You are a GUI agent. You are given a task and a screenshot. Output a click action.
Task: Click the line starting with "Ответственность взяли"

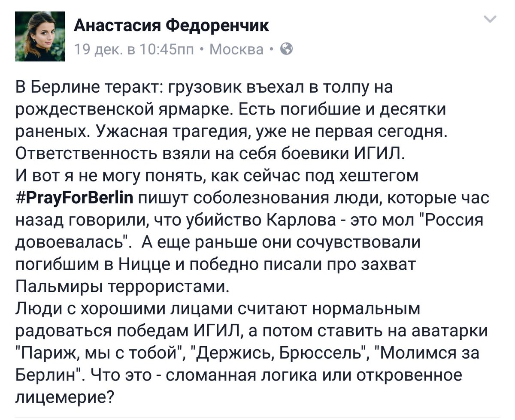[x=210, y=153]
